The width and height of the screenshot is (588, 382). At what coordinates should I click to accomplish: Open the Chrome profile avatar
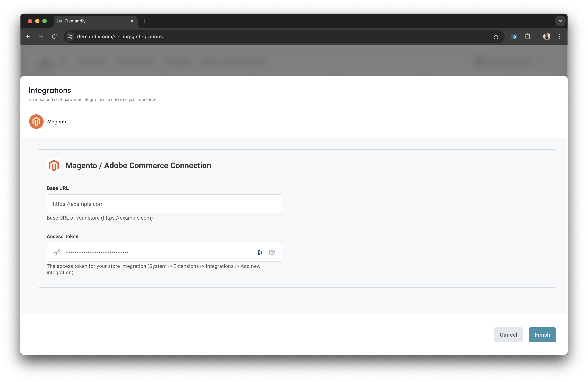547,36
